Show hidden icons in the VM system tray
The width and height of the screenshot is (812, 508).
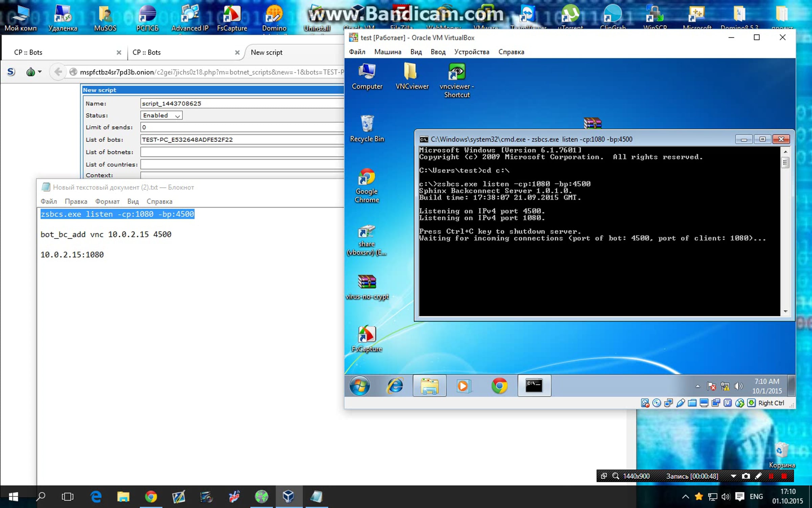(698, 386)
